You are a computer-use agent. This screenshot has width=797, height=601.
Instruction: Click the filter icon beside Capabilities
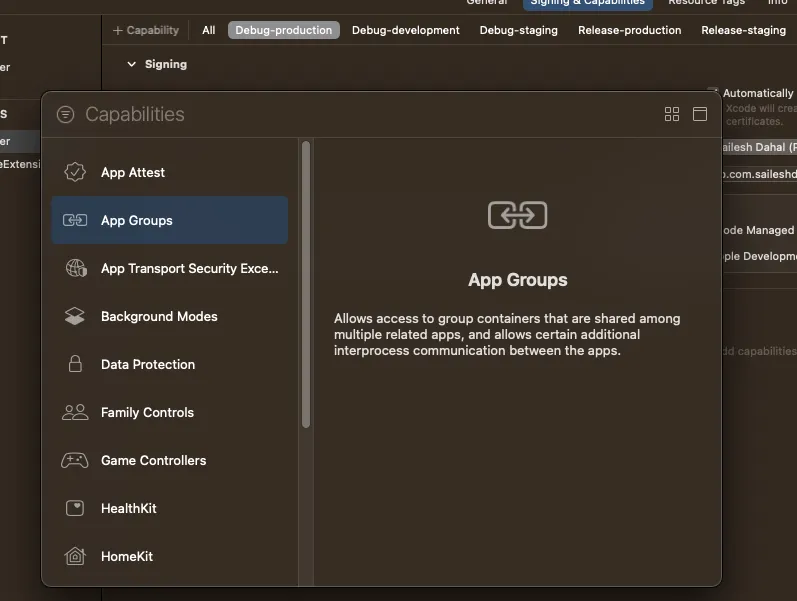[x=65, y=114]
